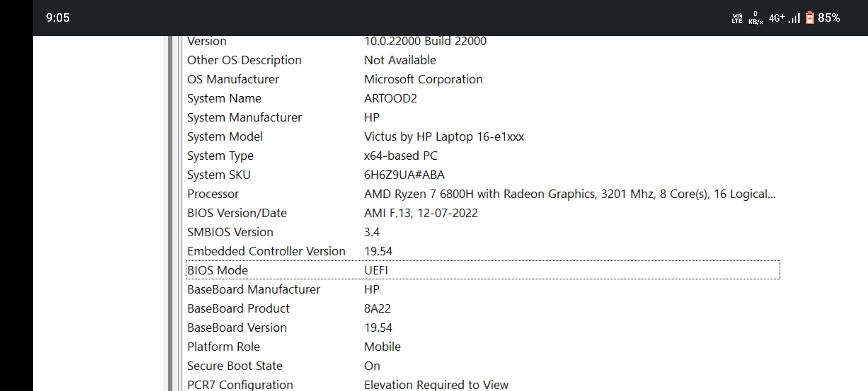Click the System Model field ARTOOD2
This screenshot has width=868, height=391.
tap(390, 98)
